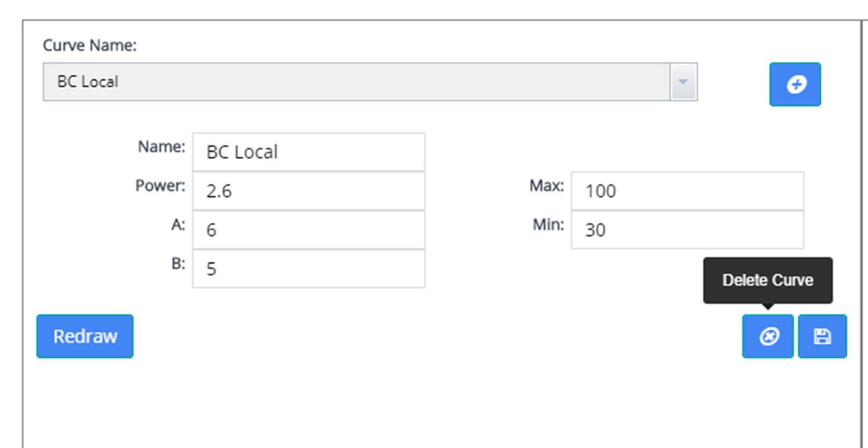
Task: Click the Min label text
Action: 548,225
